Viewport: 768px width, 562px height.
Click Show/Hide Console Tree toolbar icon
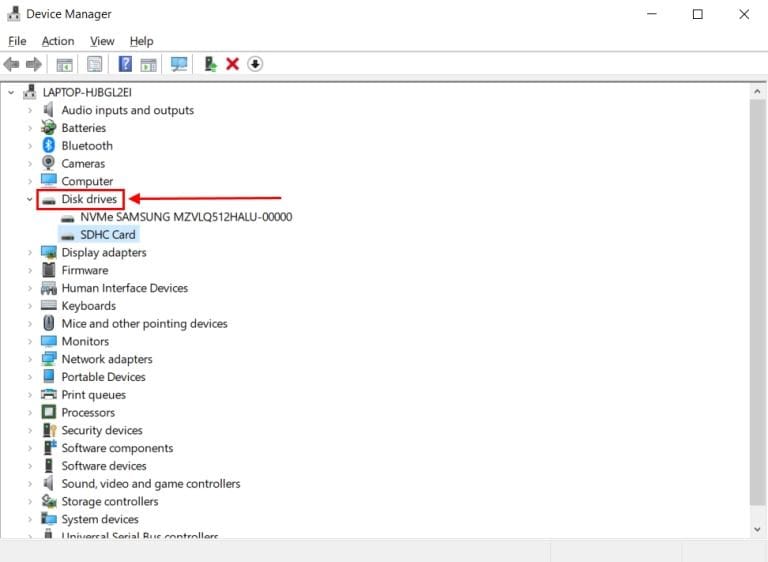click(x=64, y=64)
